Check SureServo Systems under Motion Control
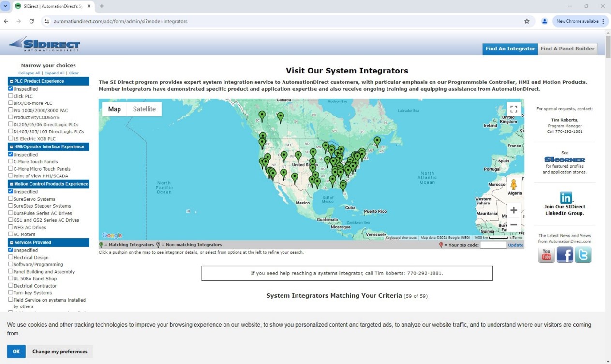 point(10,199)
